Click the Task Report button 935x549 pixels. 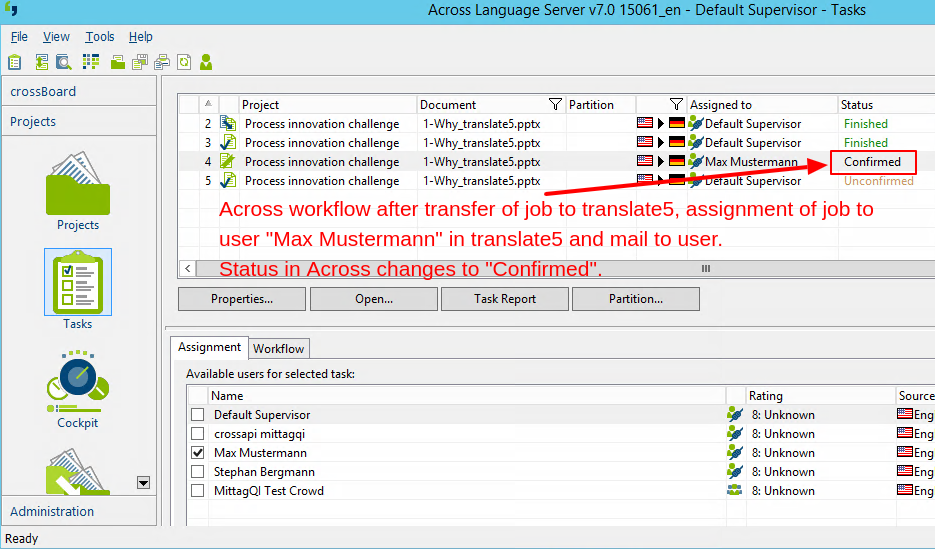[x=504, y=299]
